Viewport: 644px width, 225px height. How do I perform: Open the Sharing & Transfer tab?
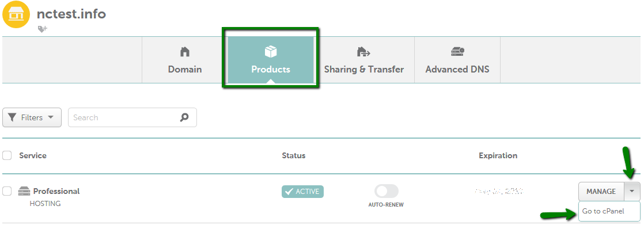coord(364,60)
